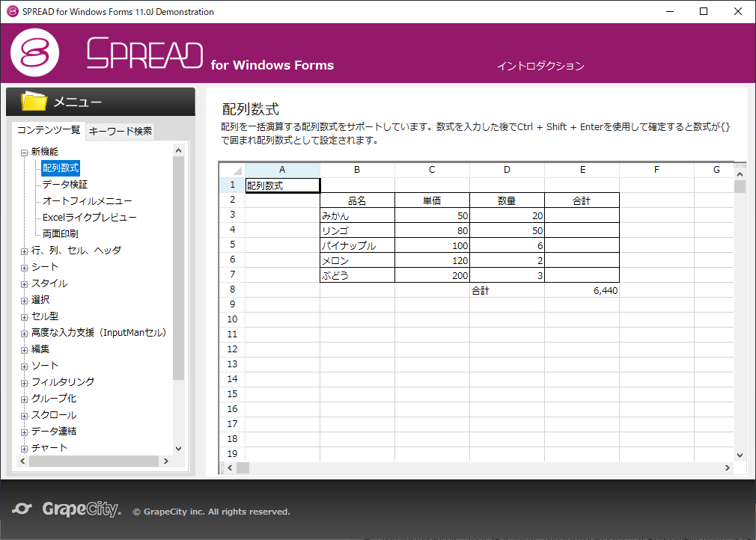This screenshot has width=756, height=540.
Task: Click the みかん cell
Action: click(x=357, y=215)
